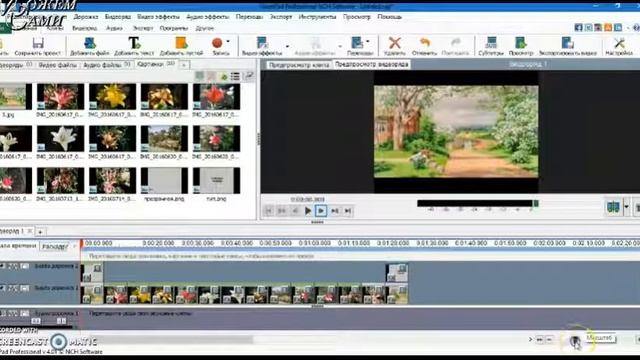The image size is (640, 360).
Task: Open the Инструменты menu
Action: coord(317,17)
